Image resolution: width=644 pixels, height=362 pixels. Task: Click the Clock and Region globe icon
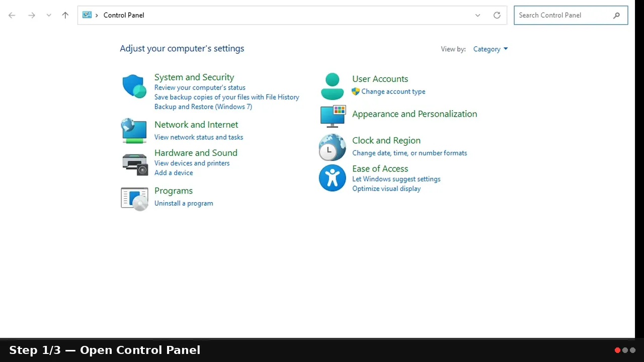pos(332,147)
